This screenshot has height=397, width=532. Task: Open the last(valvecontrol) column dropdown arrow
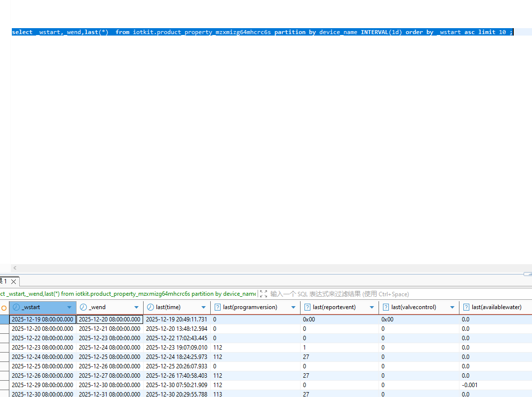pos(452,307)
